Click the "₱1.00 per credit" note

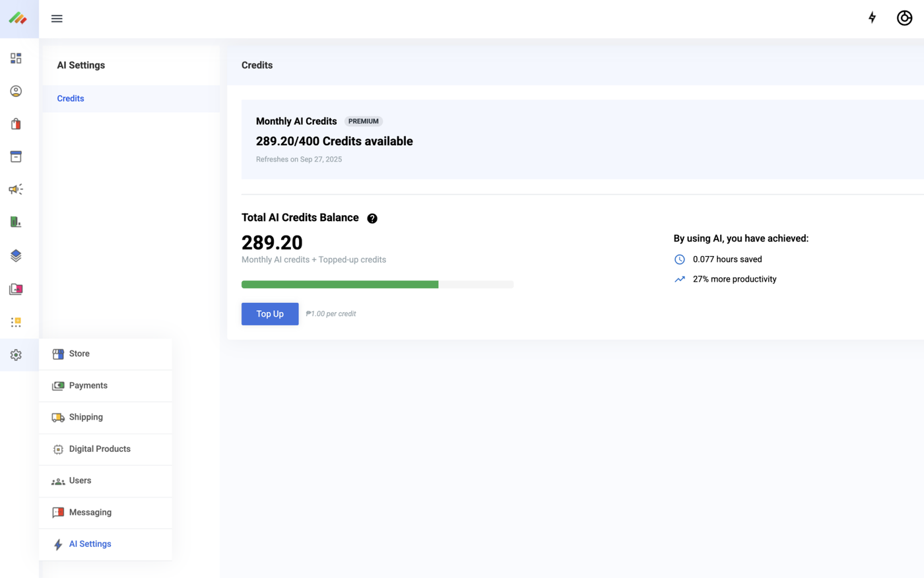331,314
